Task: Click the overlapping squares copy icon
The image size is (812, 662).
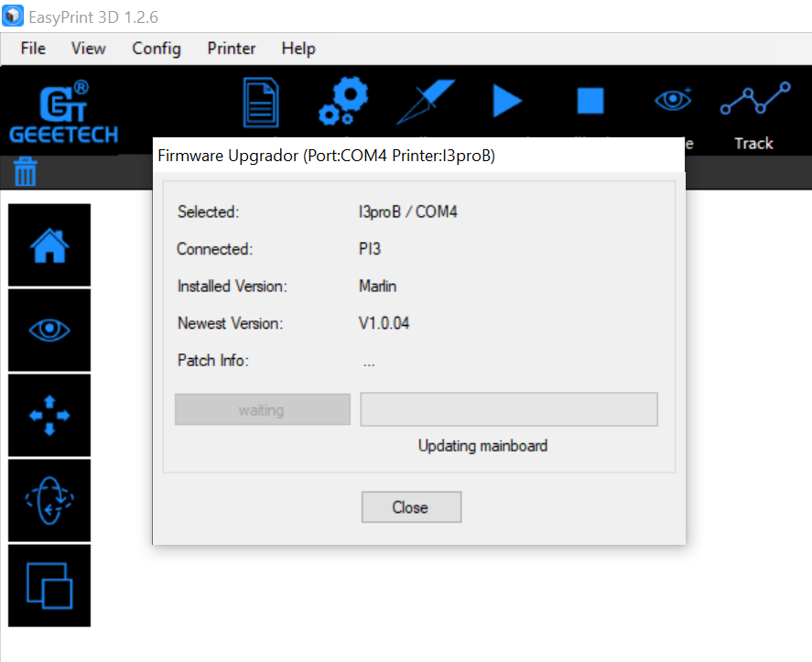Action: click(49, 585)
